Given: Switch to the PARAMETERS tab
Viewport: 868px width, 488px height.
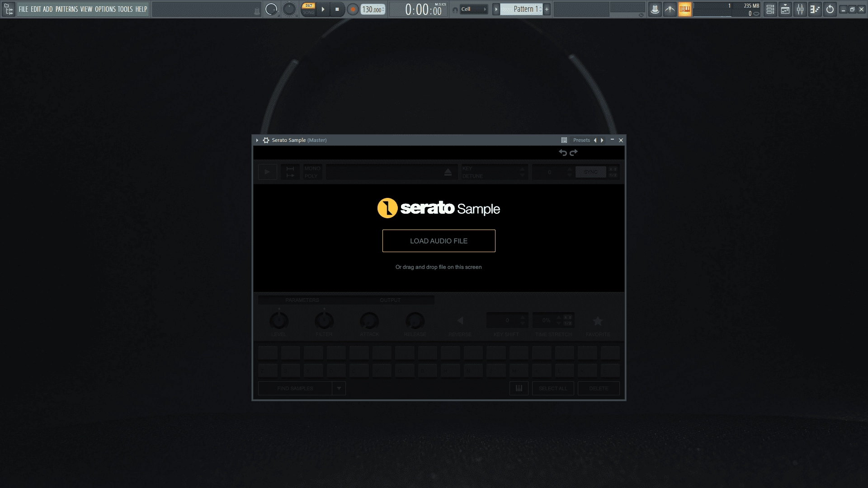Looking at the screenshot, I should [x=302, y=300].
